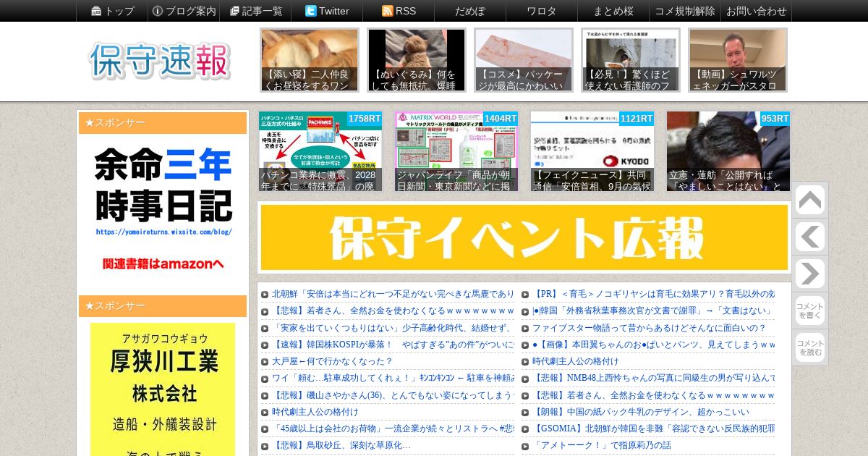
Task: Go to ワロタ in the top navigation
Action: [542, 11]
